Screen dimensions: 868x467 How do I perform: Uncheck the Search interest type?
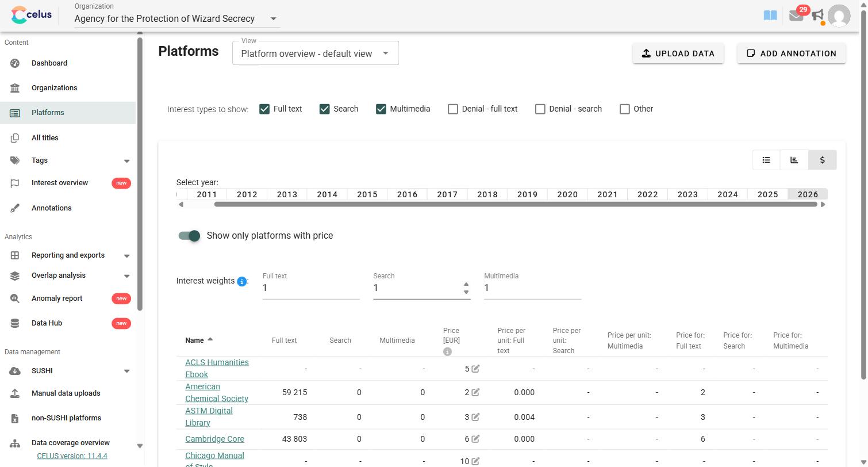point(325,109)
